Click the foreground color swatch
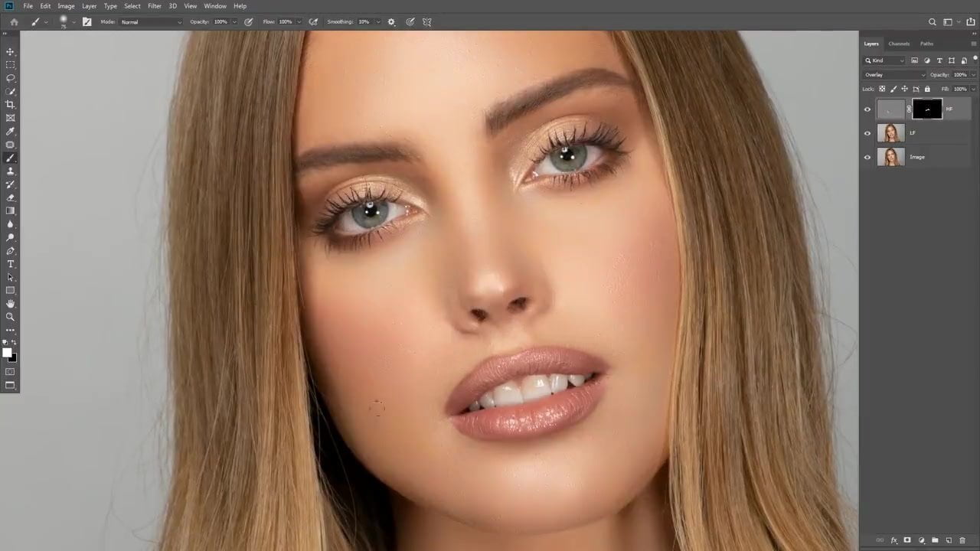 tap(7, 353)
